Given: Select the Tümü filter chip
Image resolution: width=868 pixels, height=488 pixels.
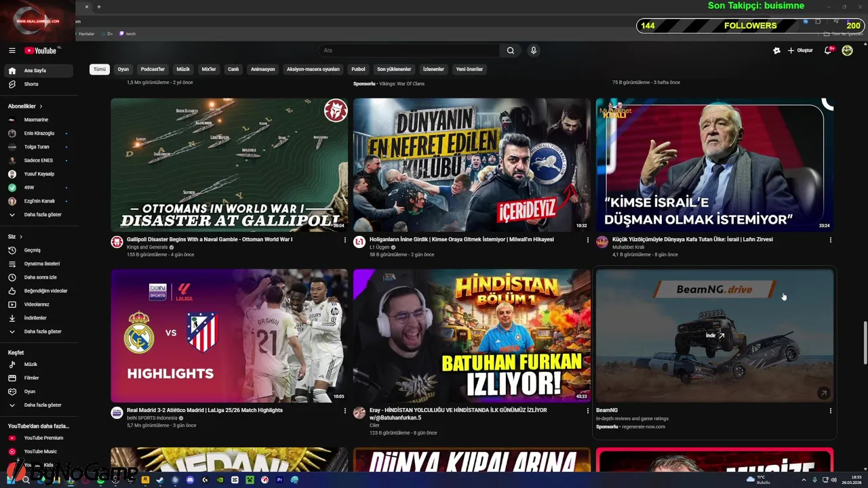Looking at the screenshot, I should click(100, 69).
